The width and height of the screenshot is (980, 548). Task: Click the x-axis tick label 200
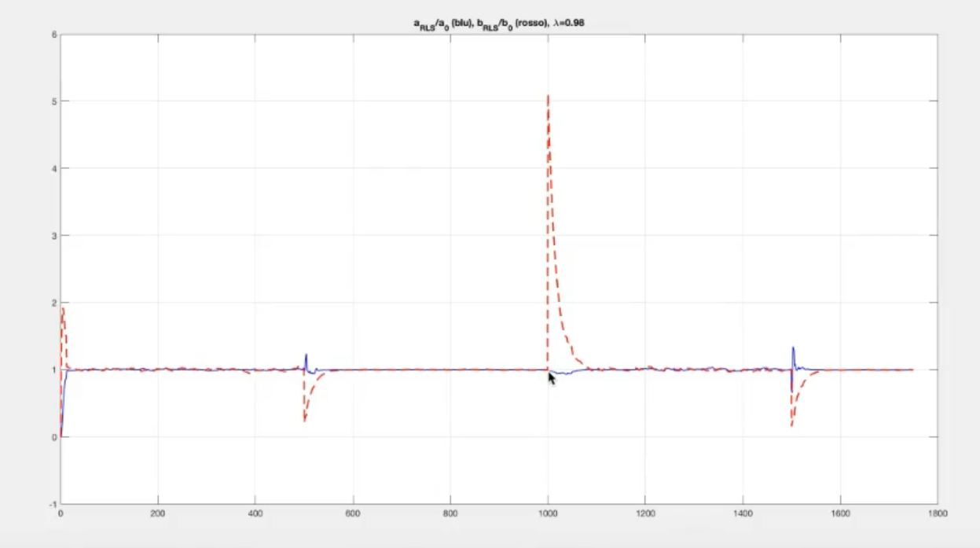point(158,512)
